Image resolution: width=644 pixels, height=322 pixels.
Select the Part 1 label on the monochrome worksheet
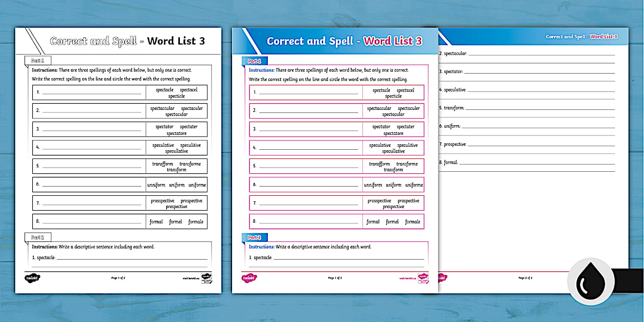pos(38,61)
